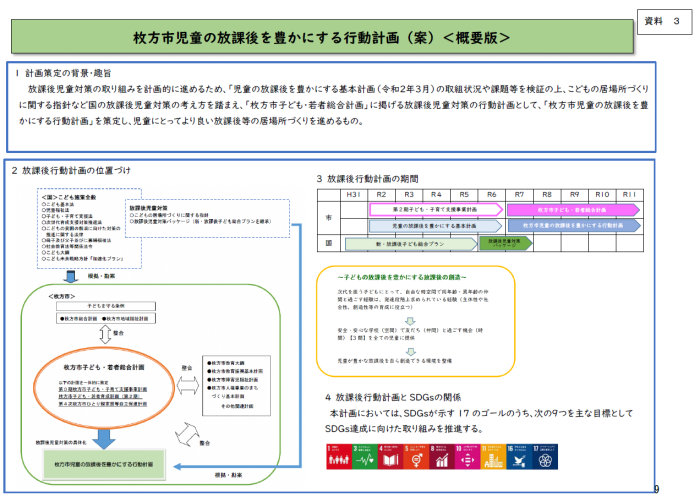Click the 資料 3 label box

[664, 21]
